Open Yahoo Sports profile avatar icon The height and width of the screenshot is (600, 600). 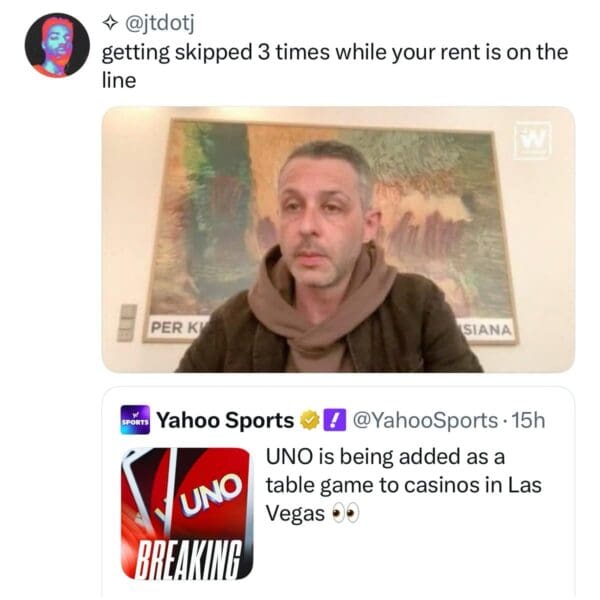(x=135, y=419)
